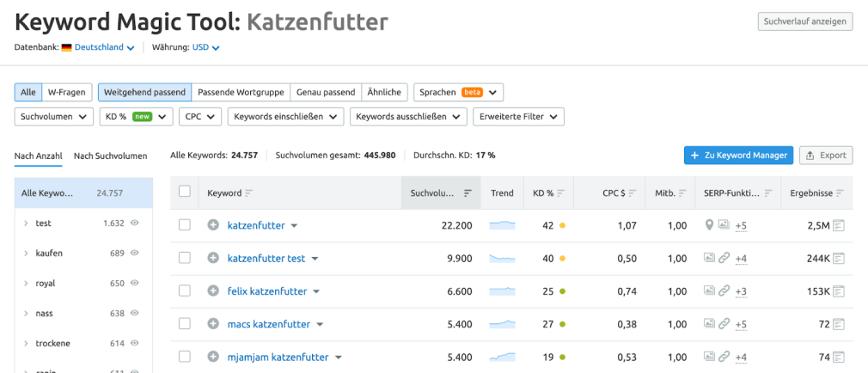Add katzenfutter keyword with plus icon
The height and width of the screenshot is (373, 868).
tap(213, 225)
